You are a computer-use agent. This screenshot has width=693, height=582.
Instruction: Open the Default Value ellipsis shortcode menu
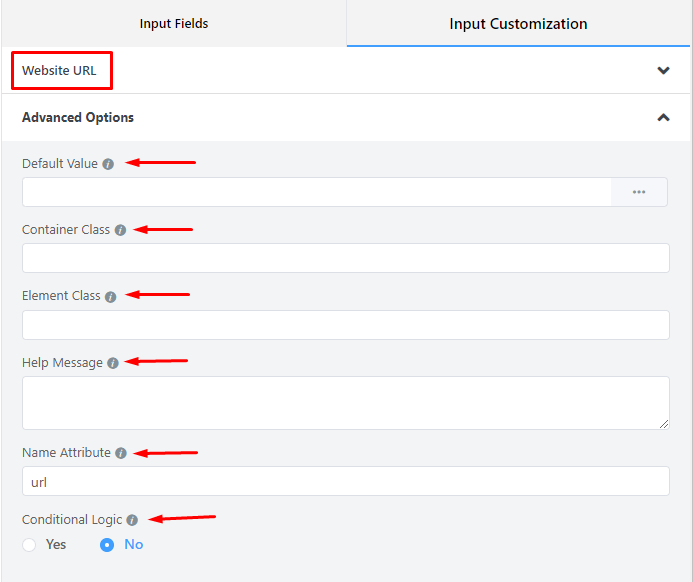639,192
